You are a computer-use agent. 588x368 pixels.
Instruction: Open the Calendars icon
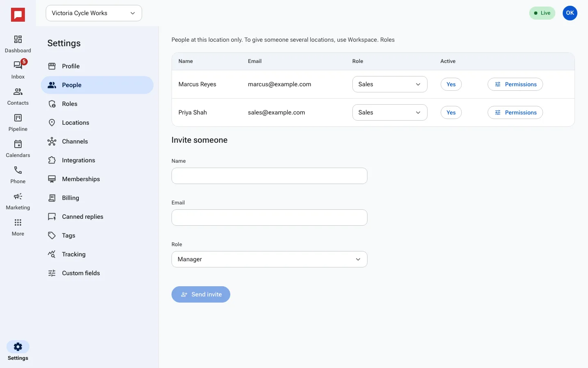click(18, 144)
